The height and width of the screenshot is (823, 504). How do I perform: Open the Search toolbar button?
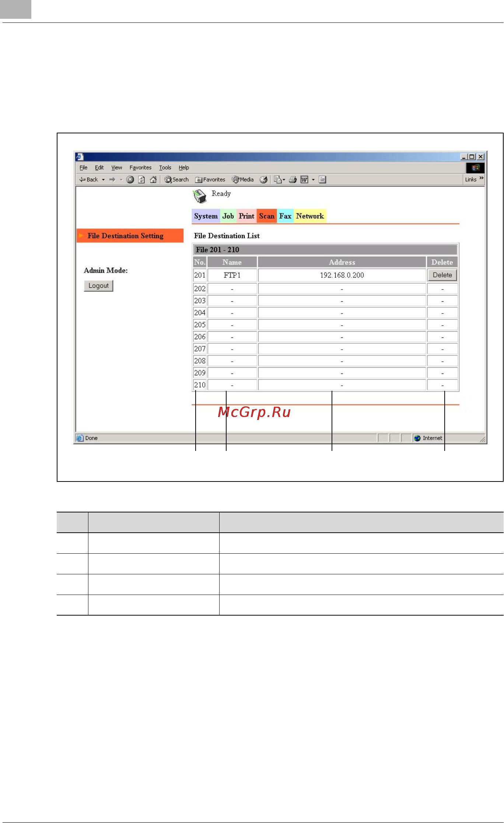coord(176,179)
